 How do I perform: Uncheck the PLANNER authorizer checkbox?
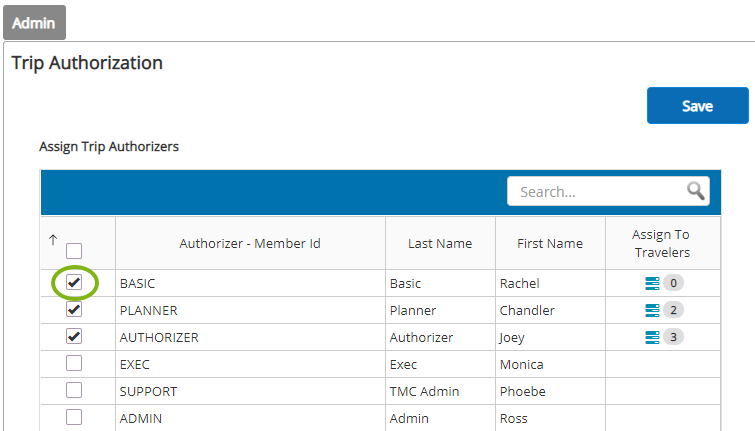pyautogui.click(x=74, y=309)
